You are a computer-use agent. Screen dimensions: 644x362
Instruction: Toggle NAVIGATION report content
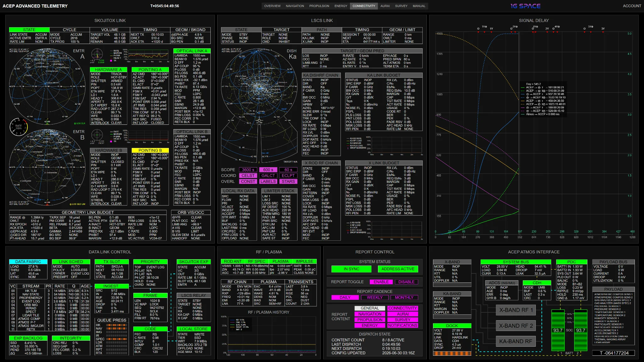pyautogui.click(x=370, y=314)
